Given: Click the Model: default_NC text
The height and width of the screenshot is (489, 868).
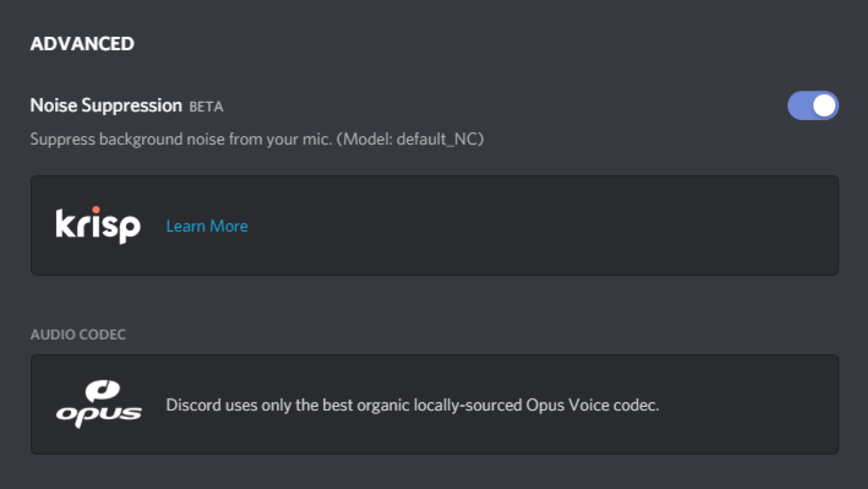Looking at the screenshot, I should [x=410, y=139].
